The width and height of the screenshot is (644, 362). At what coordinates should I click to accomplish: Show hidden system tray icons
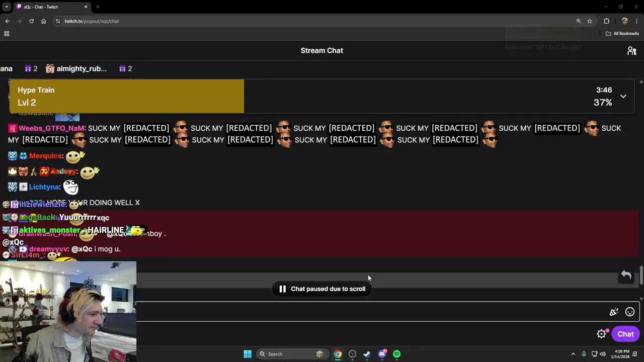[x=573, y=354]
